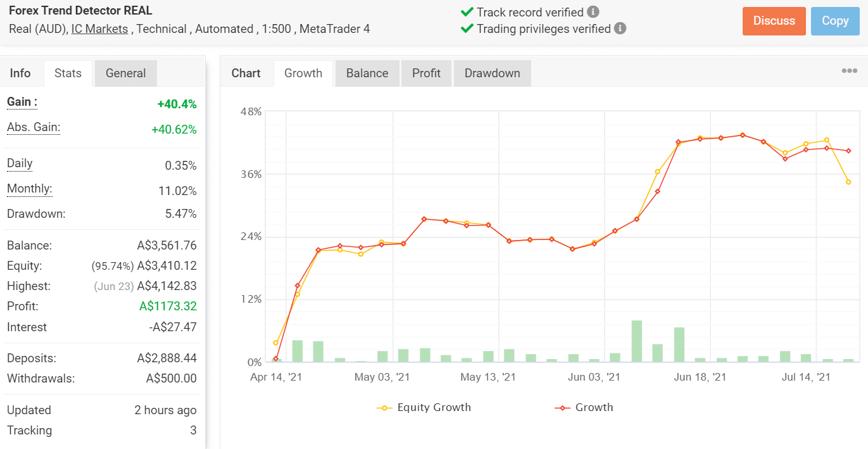Click the dotted-underlined Gain label
868x449 pixels.
coord(21,102)
